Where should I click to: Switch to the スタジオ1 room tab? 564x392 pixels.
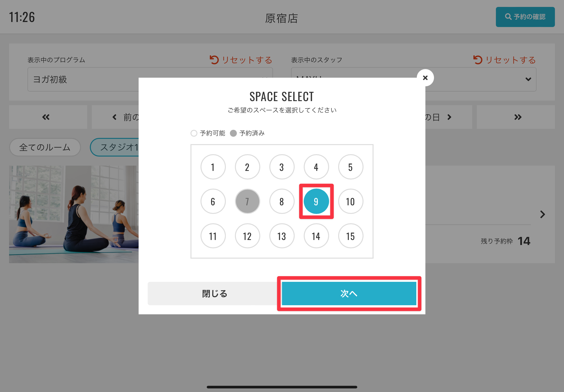pos(115,147)
